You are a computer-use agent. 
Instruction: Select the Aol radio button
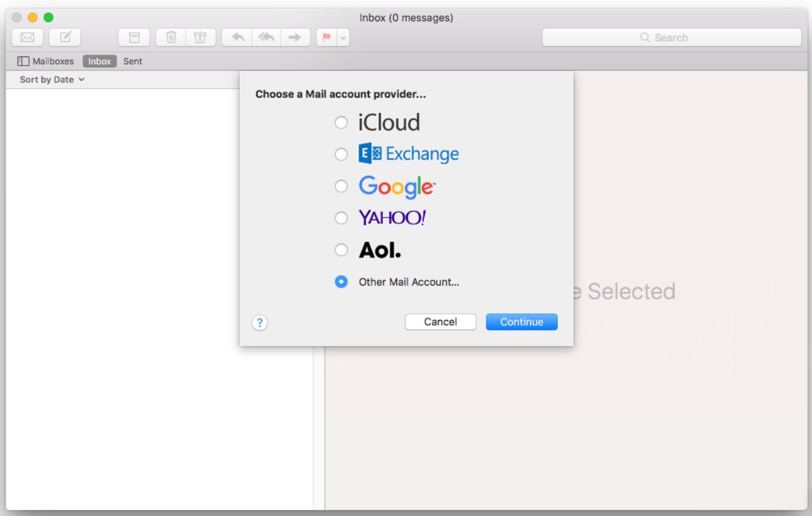click(x=340, y=251)
